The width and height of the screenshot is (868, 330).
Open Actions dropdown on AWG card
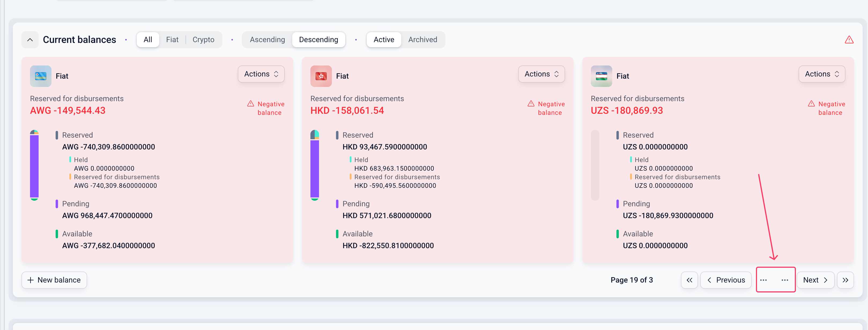(261, 74)
